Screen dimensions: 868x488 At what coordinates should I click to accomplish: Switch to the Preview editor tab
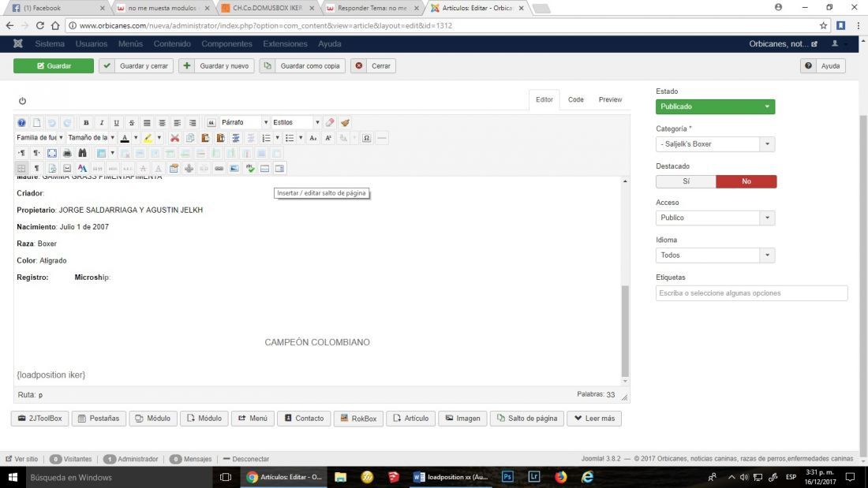pos(610,99)
